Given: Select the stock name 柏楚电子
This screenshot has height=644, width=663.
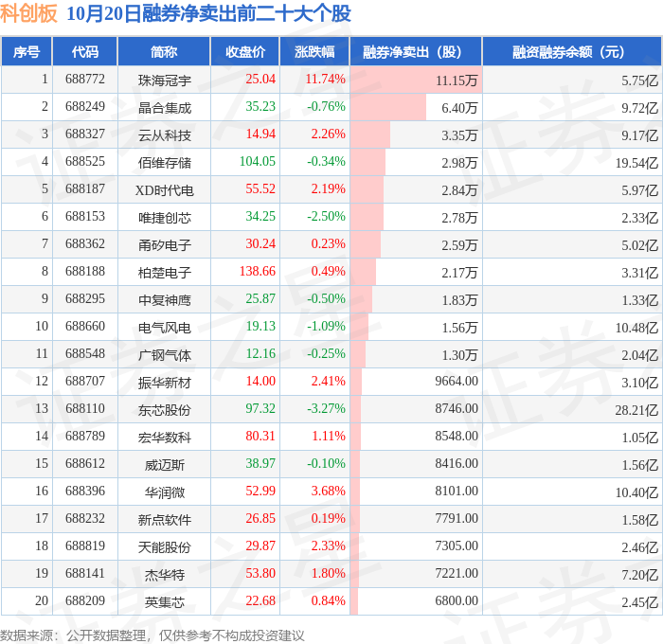Looking at the screenshot, I should (165, 273).
